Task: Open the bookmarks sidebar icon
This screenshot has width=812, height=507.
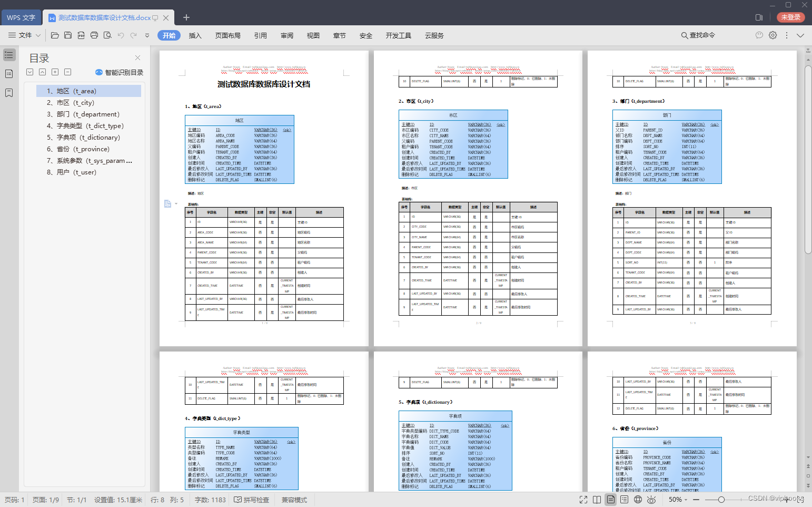Action: click(9, 93)
